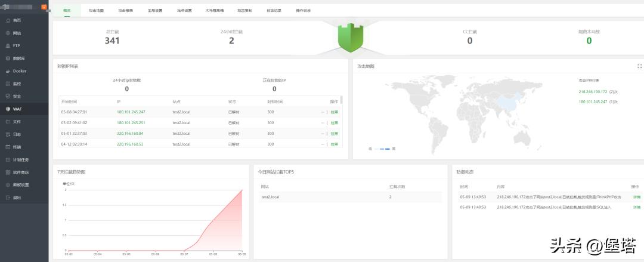This screenshot has width=644, height=262.
Task: Go to 网站 websites in sidebar
Action: (17, 33)
